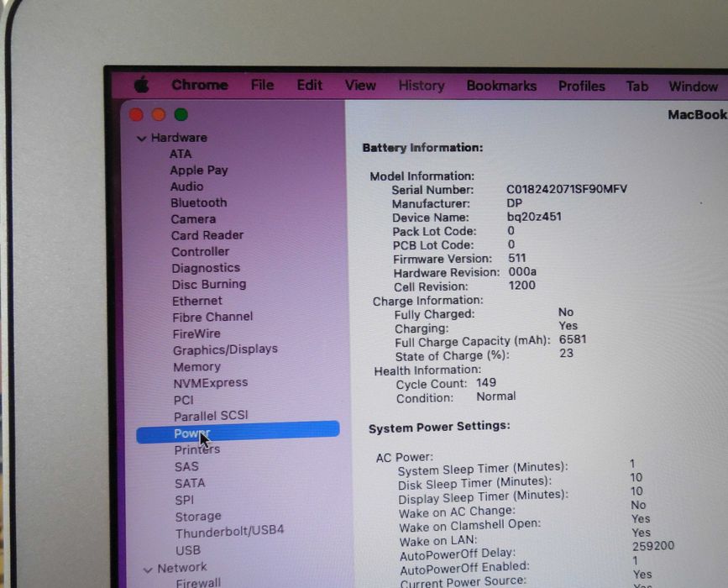Select NVMExpress in the sidebar
This screenshot has width=728, height=588.
(x=210, y=383)
